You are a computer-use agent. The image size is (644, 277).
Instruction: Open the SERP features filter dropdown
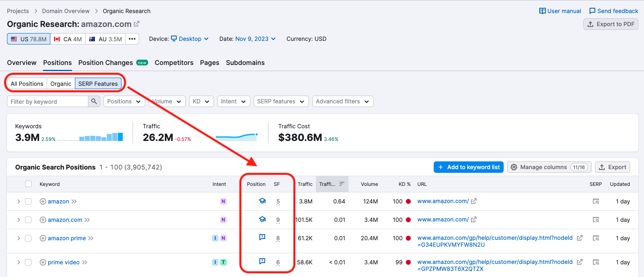(281, 101)
